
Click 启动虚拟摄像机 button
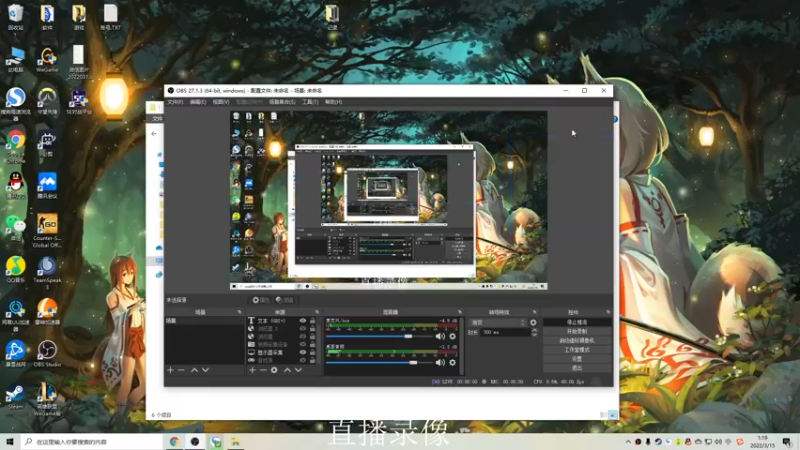(577, 341)
